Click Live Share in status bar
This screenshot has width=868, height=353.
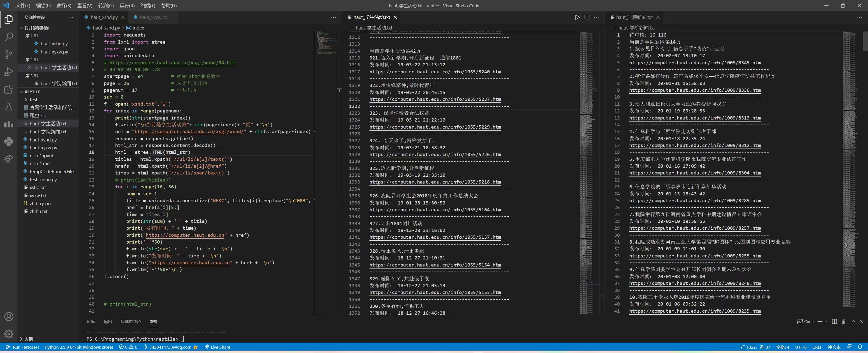pos(217,347)
